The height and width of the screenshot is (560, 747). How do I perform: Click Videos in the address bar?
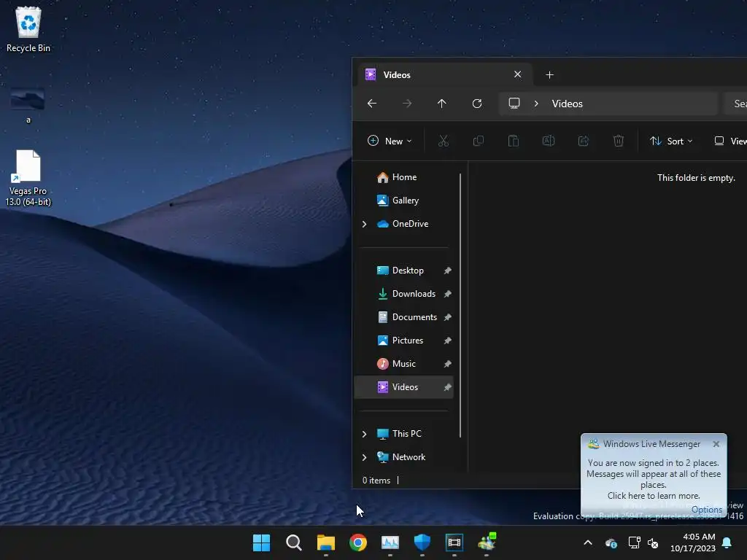(567, 104)
